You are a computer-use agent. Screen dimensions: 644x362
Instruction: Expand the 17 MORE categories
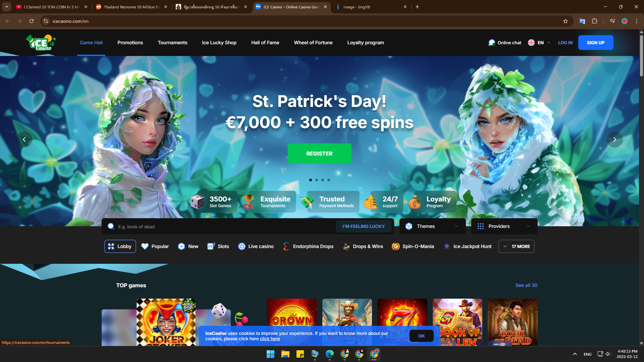click(517, 246)
